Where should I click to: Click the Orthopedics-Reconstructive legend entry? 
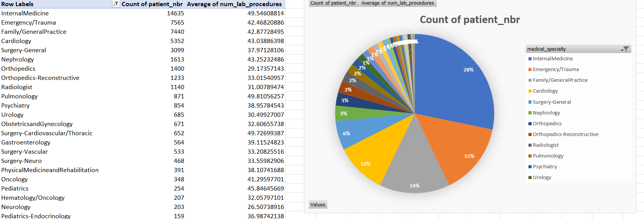click(563, 134)
